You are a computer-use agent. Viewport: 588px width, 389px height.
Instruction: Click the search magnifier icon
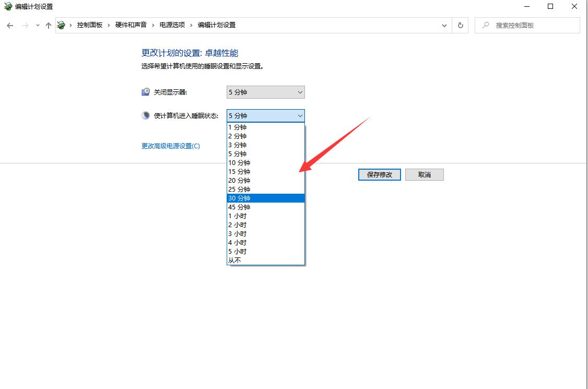(x=486, y=25)
